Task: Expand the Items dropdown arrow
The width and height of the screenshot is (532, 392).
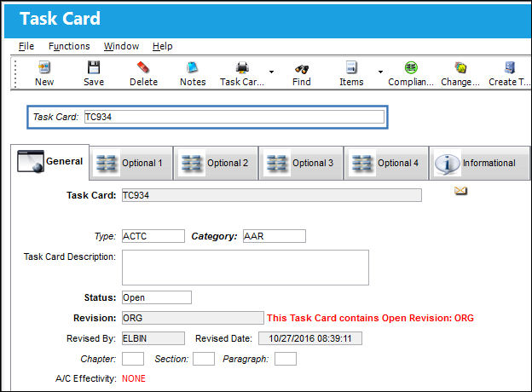Action: [x=380, y=72]
